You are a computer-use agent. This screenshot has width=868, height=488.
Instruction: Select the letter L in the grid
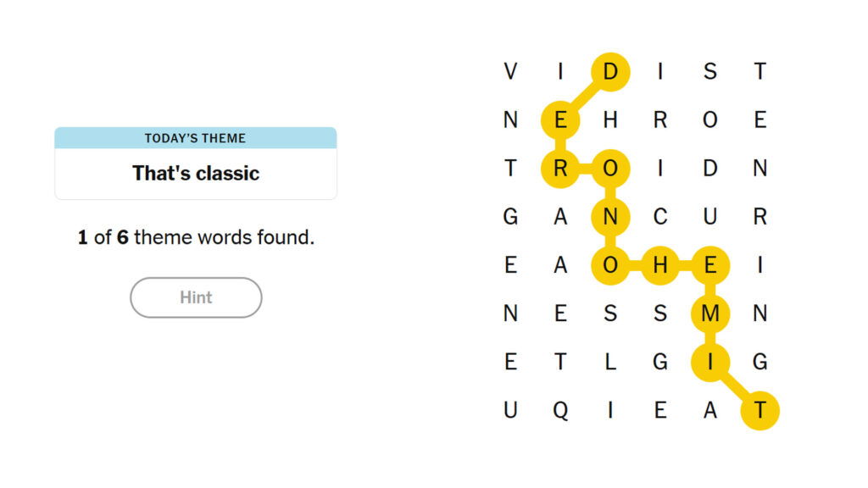[612, 363]
